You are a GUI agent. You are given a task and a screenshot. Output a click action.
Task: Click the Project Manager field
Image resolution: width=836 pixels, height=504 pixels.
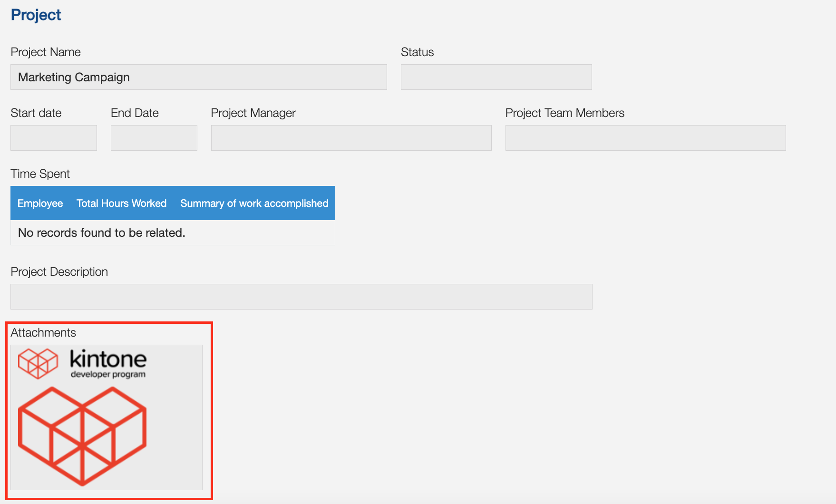pos(351,137)
